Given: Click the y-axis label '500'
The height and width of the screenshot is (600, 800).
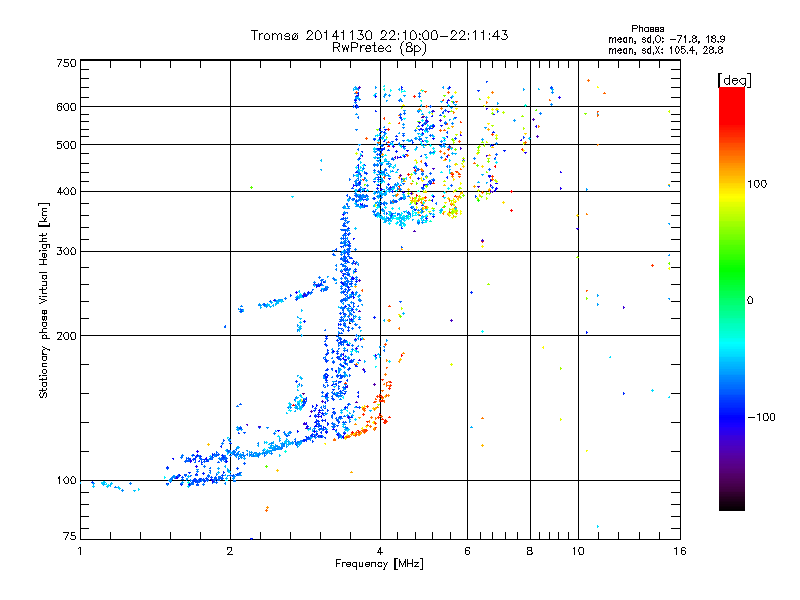Looking at the screenshot, I should 66,145.
